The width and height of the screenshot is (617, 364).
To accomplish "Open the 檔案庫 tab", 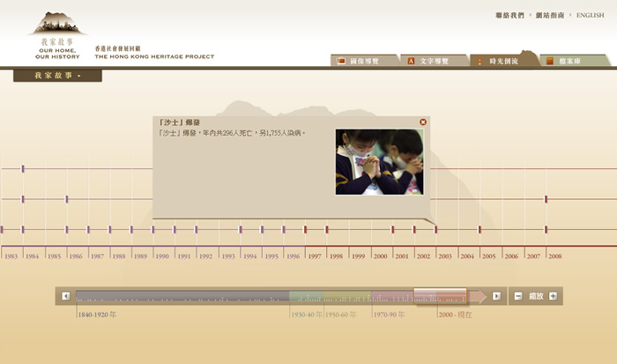I will [567, 61].
